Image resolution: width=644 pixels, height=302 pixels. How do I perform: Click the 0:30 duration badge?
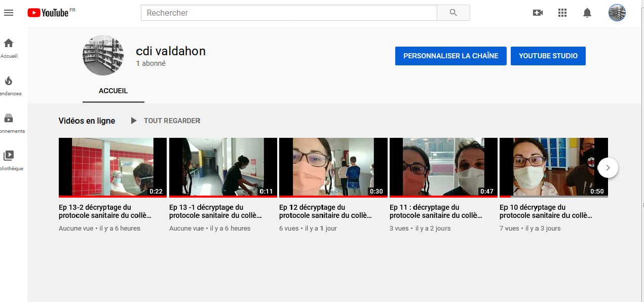pyautogui.click(x=376, y=192)
